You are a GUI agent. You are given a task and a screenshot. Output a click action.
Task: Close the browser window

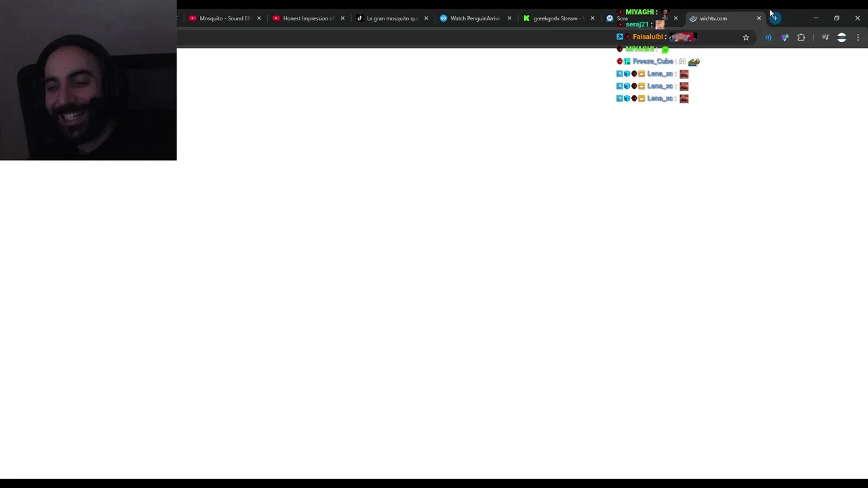857,18
